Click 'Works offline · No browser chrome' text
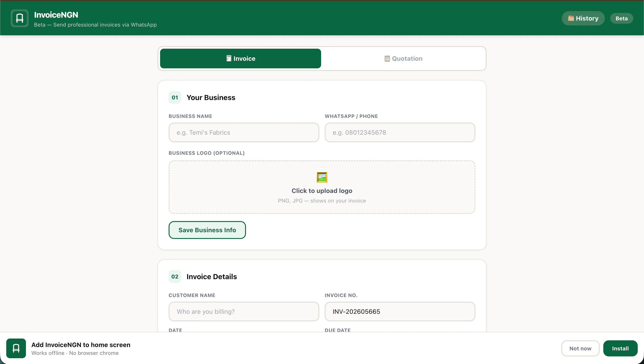Screen dimensions: 644x364 (x=75, y=353)
